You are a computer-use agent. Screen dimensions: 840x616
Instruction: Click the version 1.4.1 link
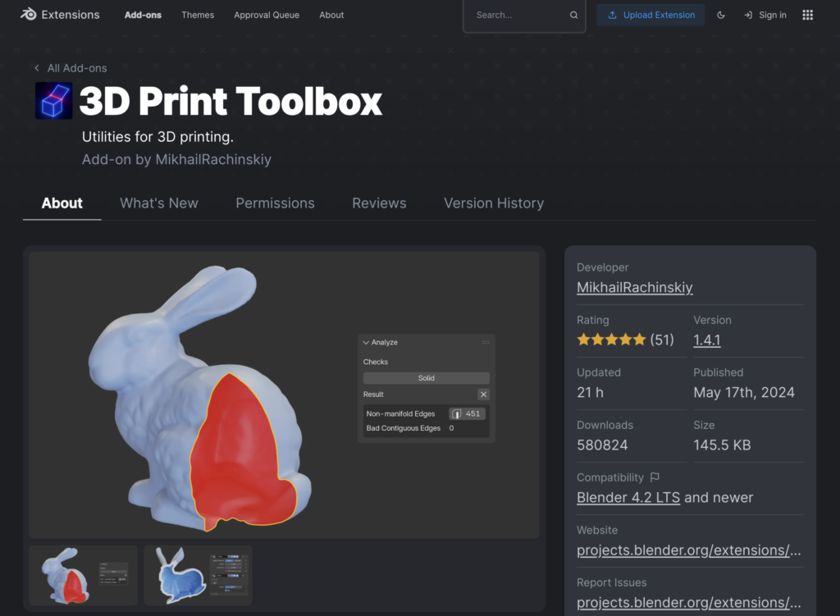click(707, 340)
